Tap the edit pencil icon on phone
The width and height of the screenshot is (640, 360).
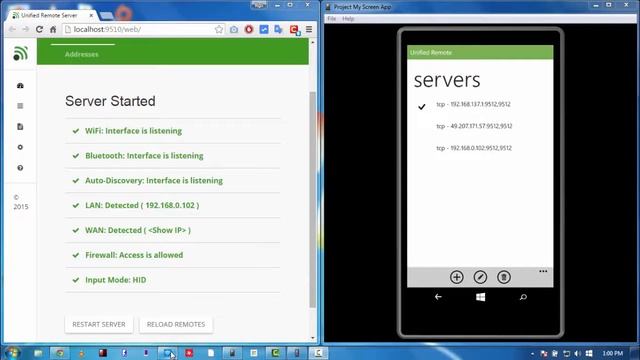point(480,277)
